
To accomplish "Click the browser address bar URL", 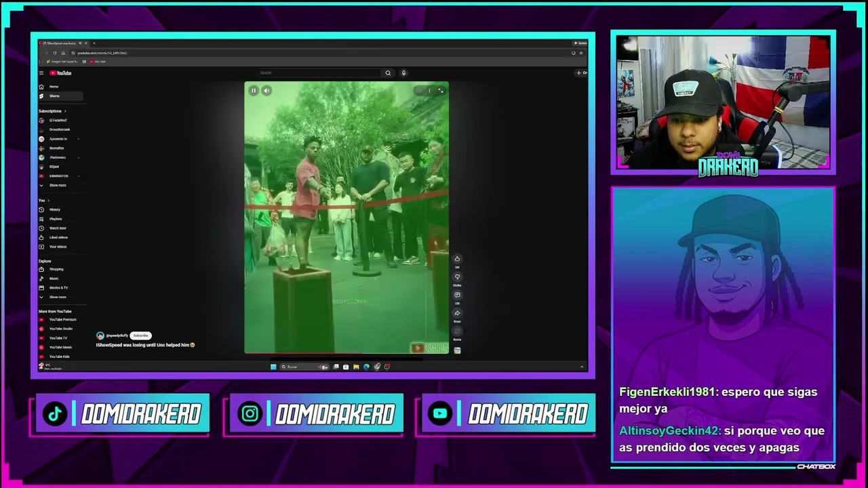I will pyautogui.click(x=102, y=53).
